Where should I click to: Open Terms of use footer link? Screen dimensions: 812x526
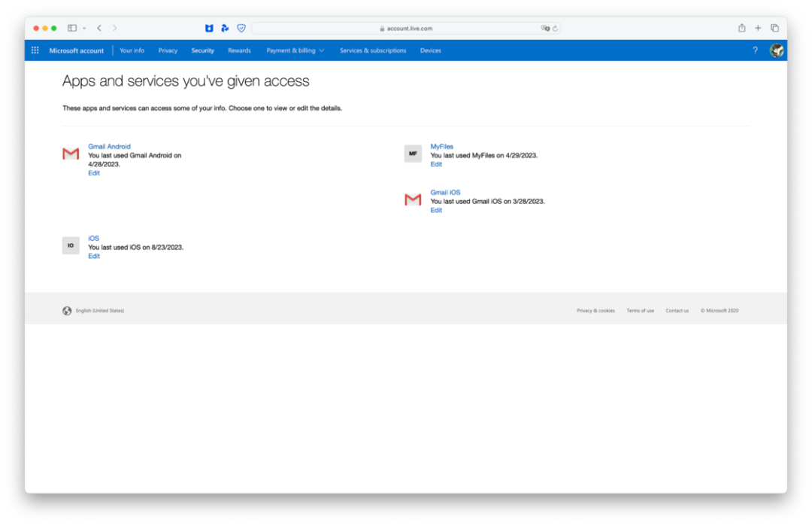(x=640, y=311)
